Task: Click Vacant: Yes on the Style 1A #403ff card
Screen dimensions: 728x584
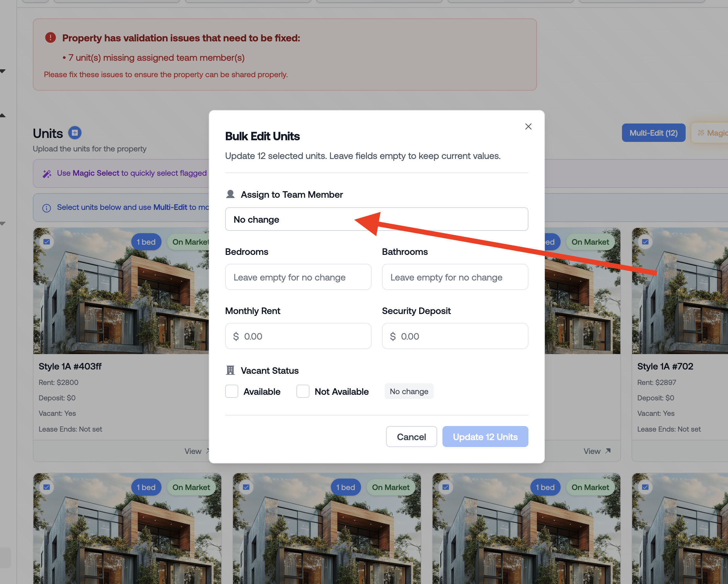Action: point(57,413)
